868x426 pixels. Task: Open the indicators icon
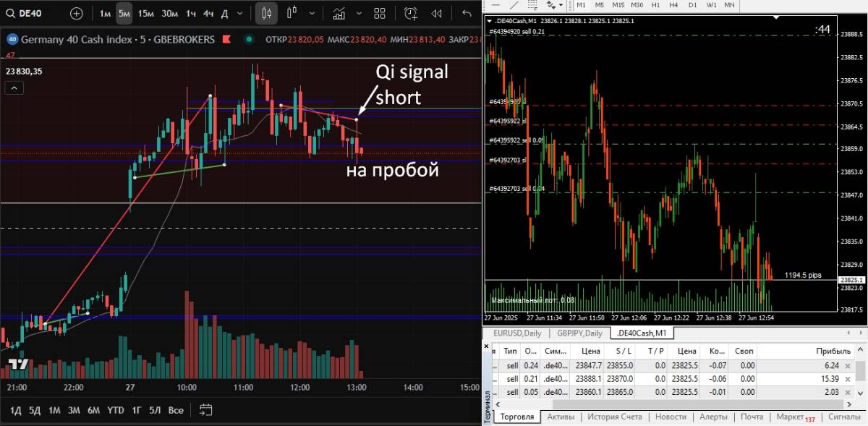(339, 13)
